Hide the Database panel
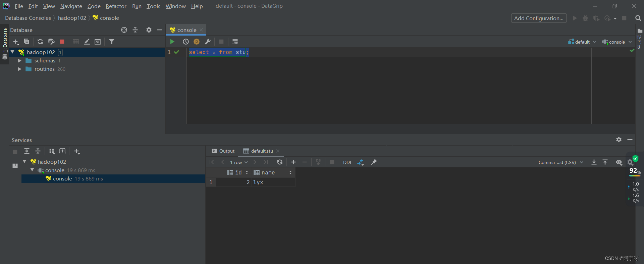The height and width of the screenshot is (264, 644). (160, 30)
